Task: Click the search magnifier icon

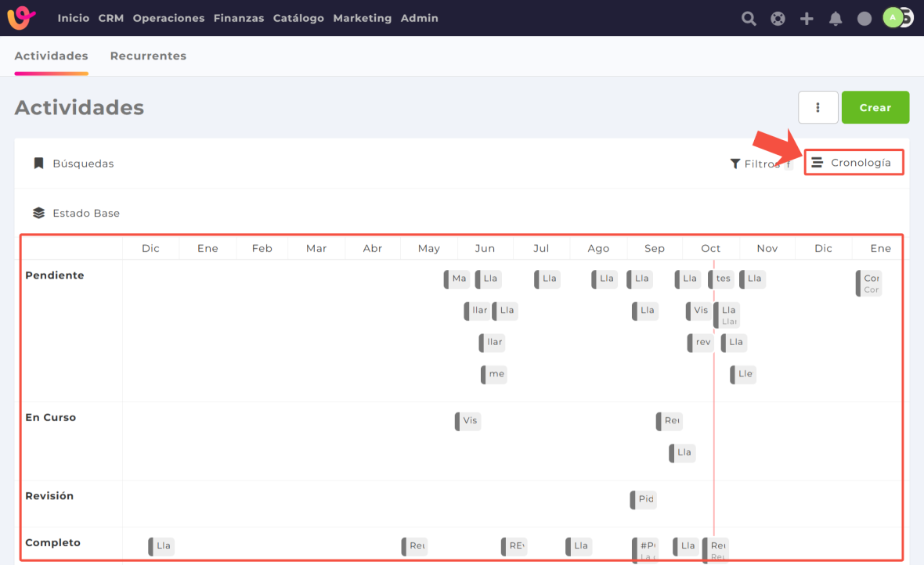Action: [x=749, y=19]
